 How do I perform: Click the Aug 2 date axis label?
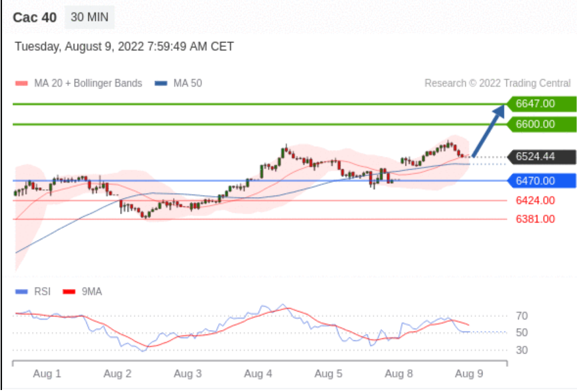coord(117,374)
